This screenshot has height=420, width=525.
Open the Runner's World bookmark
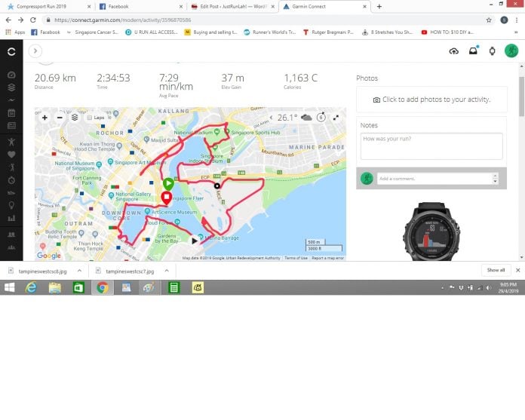tap(270, 32)
